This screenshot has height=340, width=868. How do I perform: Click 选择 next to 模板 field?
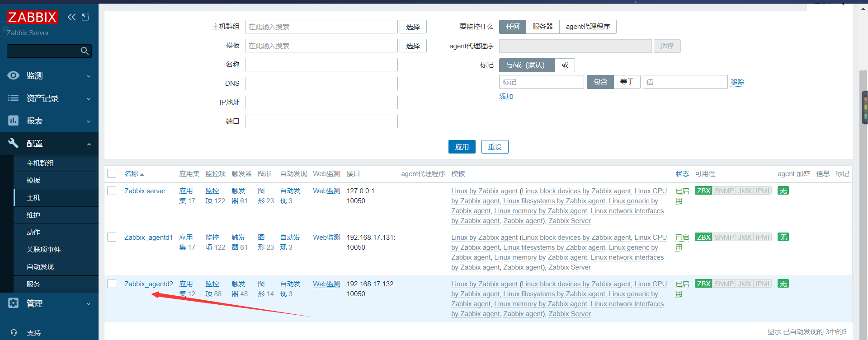tap(413, 46)
